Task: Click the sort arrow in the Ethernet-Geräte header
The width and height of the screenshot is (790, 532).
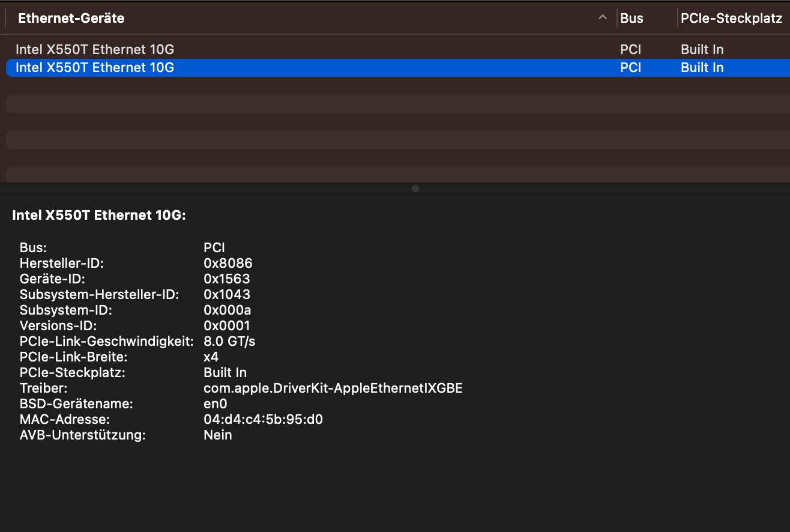Action: point(603,18)
